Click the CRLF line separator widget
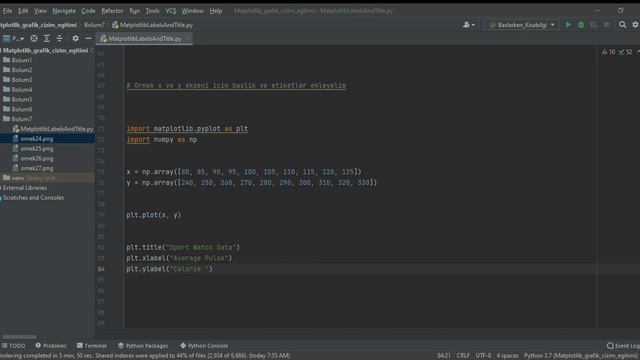This screenshot has height=360, width=640. coord(463,356)
